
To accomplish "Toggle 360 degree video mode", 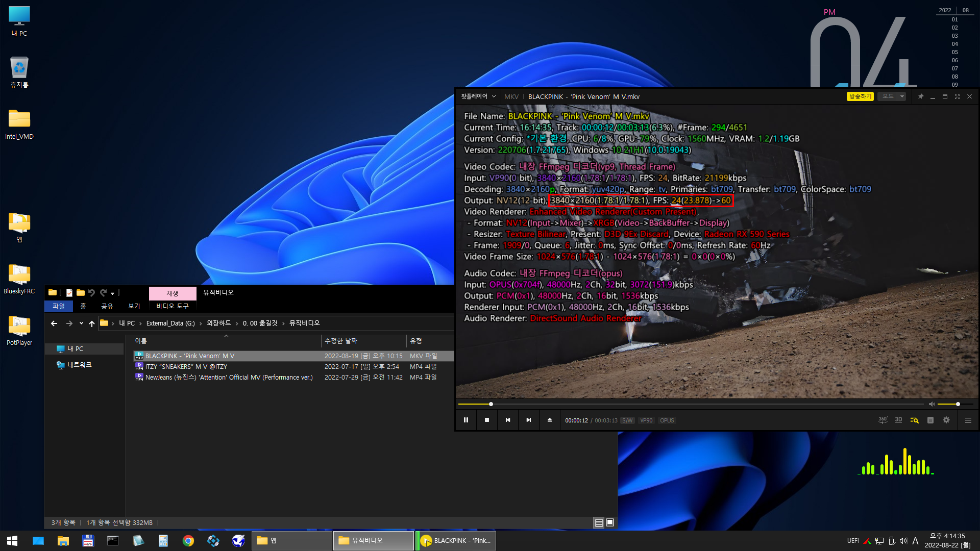I will pos(883,420).
